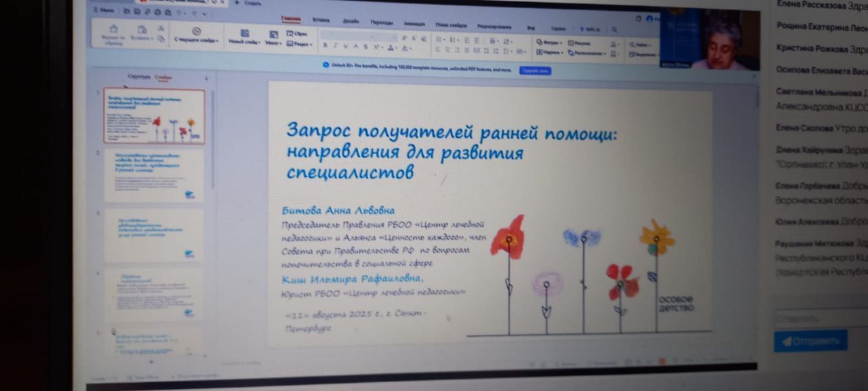868x391 pixels.
Task: Open the font name combo box
Action: (359, 36)
